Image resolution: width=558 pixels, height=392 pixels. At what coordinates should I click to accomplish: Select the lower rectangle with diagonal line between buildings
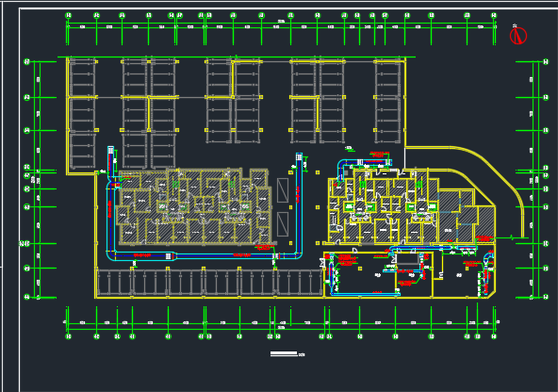pos(283,224)
